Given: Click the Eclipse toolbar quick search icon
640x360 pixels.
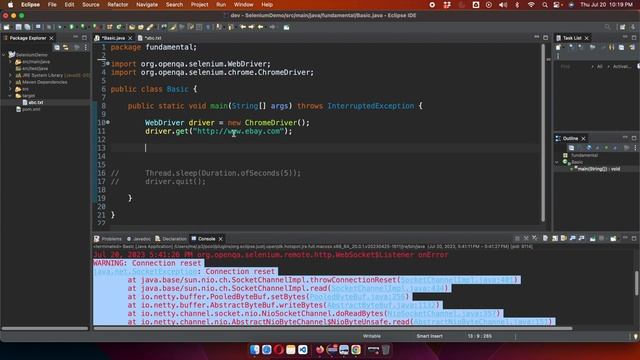Looking at the screenshot, I should coord(607,27).
